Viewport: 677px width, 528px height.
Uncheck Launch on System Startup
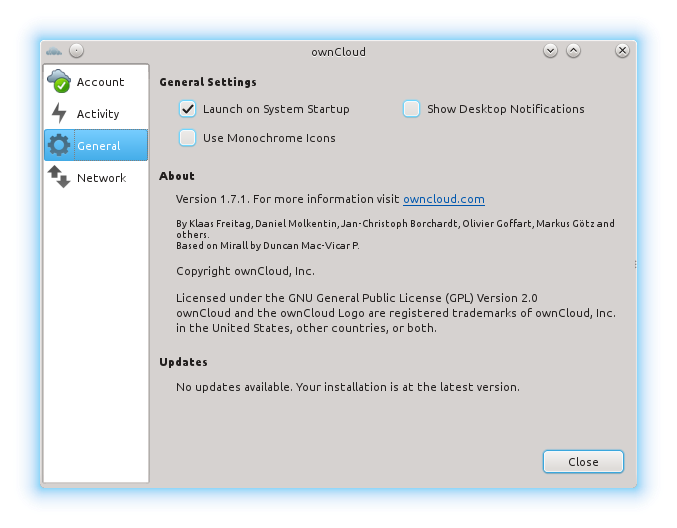pos(187,109)
